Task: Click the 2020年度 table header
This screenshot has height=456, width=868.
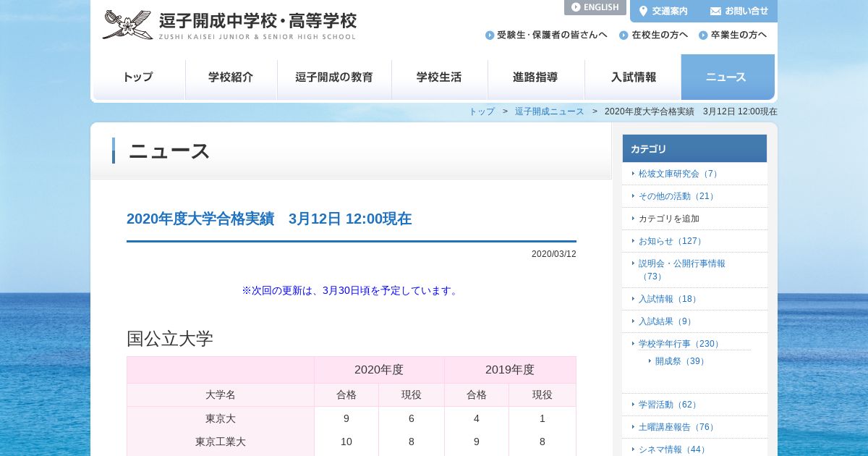Action: pos(379,370)
